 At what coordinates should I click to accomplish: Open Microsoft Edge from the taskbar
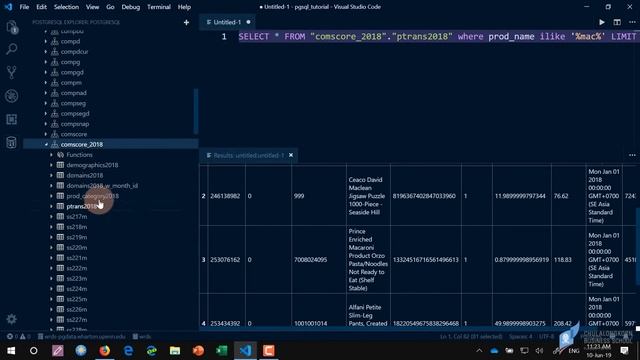click(128, 351)
